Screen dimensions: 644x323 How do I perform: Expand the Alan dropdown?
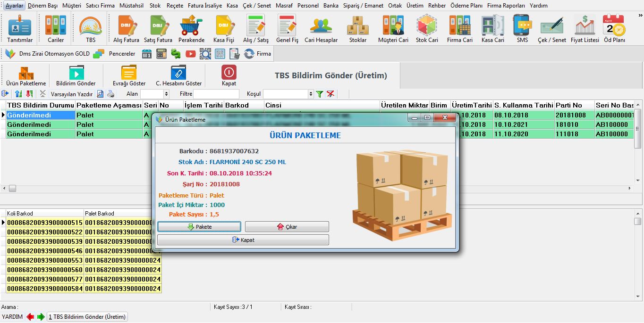point(166,94)
